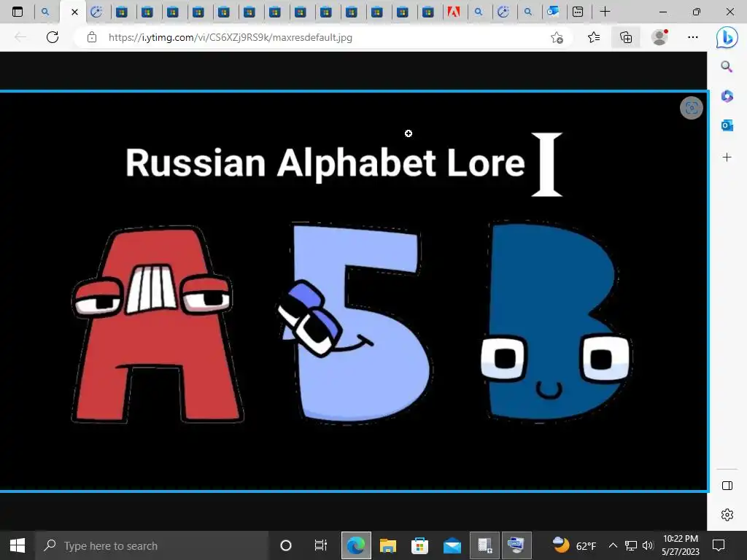The image size is (747, 560).
Task: Open the tab actions menu icon
Action: click(18, 12)
